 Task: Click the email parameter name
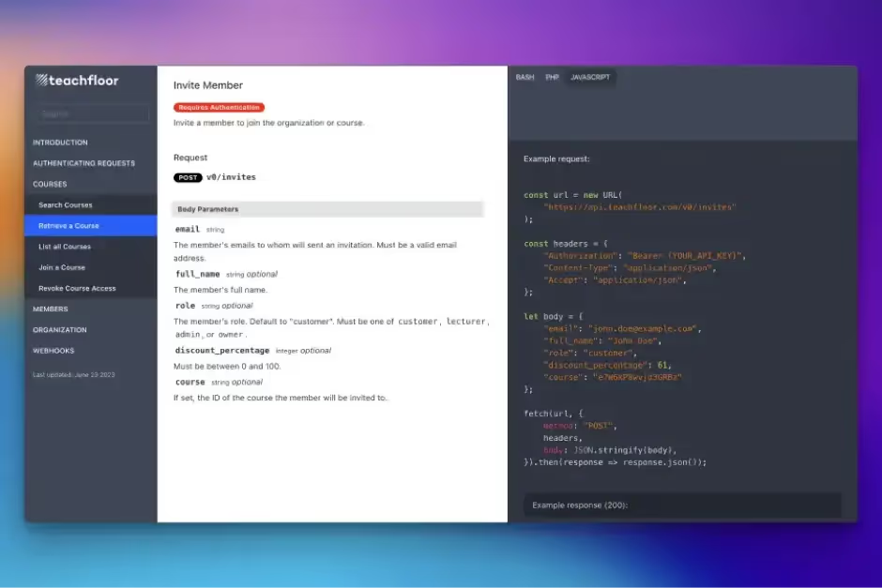(x=188, y=230)
